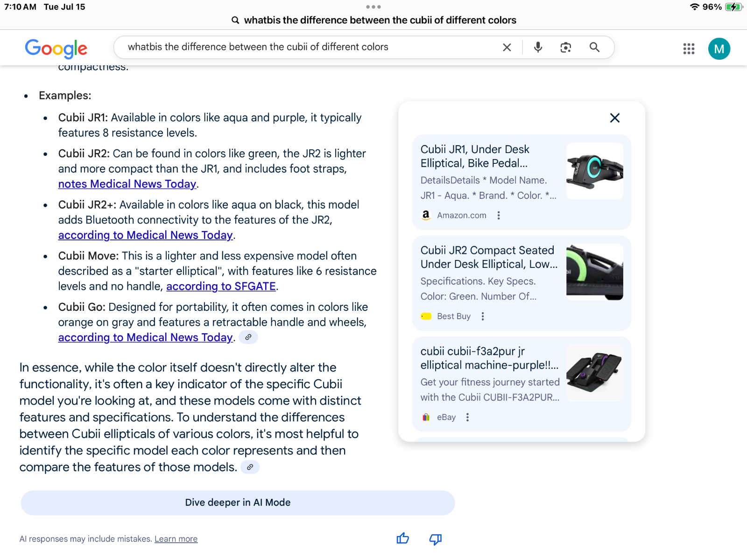Select the 'Cubii Go:' bullet label
747x560 pixels.
(x=82, y=307)
